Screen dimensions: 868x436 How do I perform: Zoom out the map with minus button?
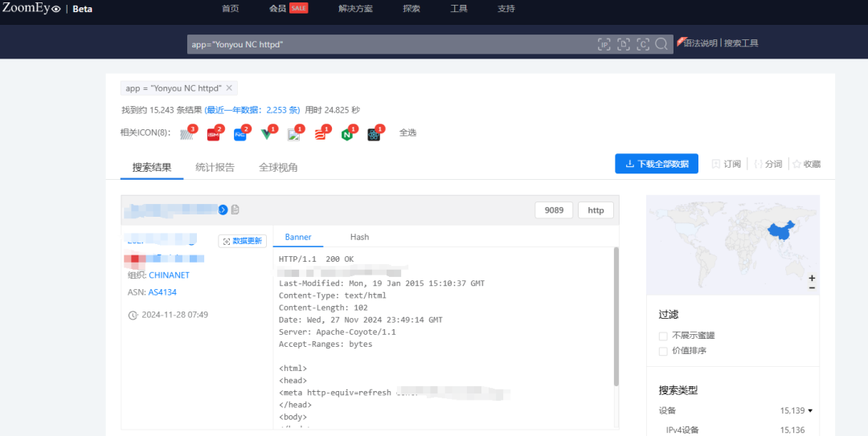point(812,287)
